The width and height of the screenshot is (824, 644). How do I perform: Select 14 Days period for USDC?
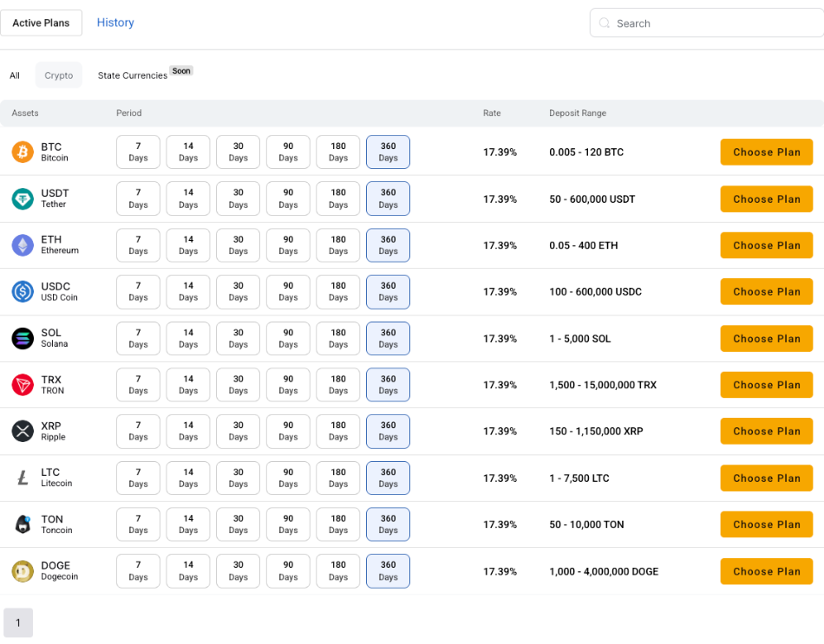(x=188, y=291)
